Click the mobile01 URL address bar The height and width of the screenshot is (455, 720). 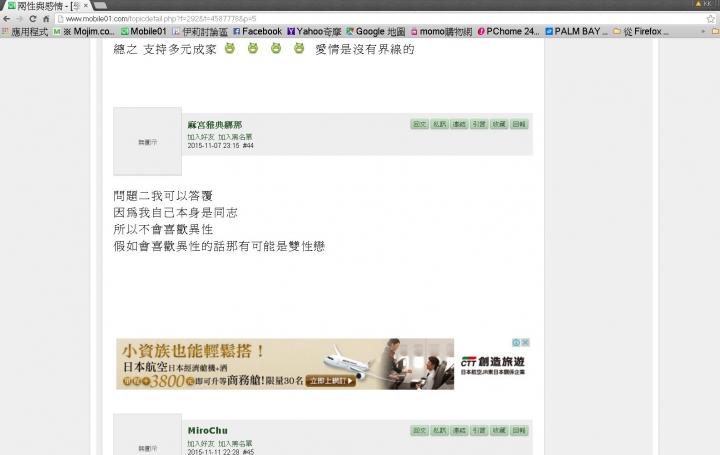(381, 19)
